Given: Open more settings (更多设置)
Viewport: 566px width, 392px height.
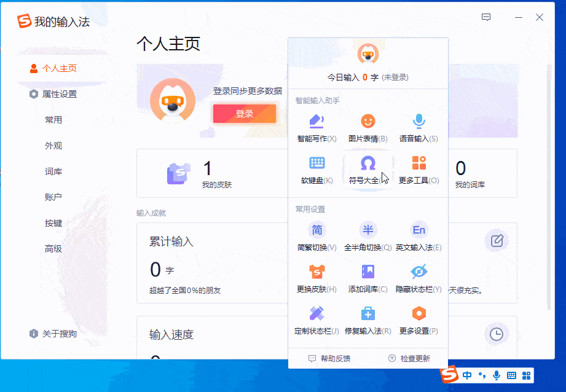Looking at the screenshot, I should [419, 320].
